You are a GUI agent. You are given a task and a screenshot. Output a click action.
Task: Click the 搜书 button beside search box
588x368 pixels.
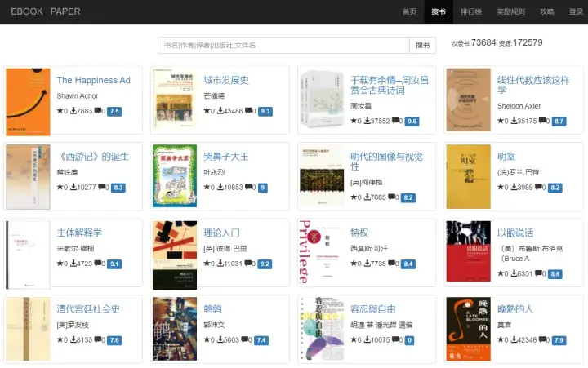pos(423,46)
